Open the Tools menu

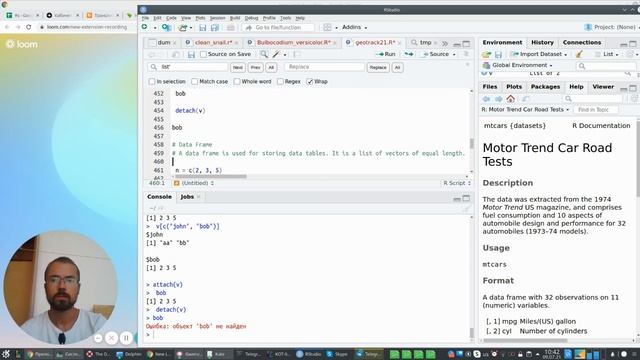[285, 18]
